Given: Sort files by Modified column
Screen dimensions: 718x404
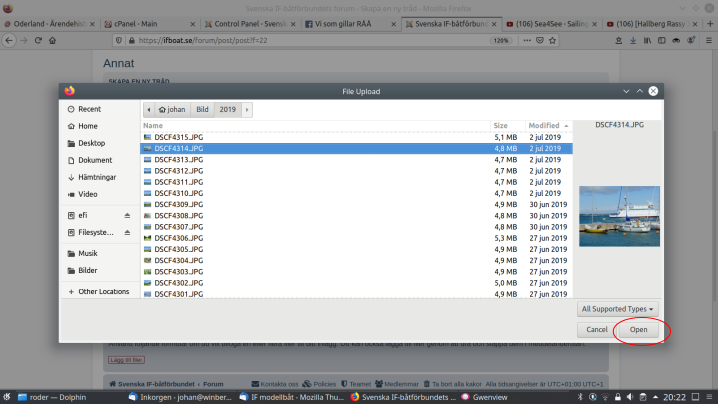Looking at the screenshot, I should (x=549, y=126).
